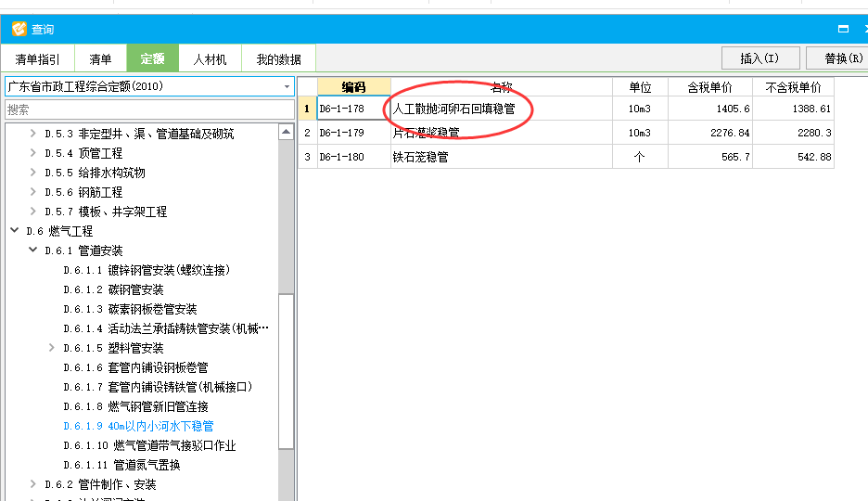Select the 定额 tab
This screenshot has width=868, height=501.
click(x=152, y=58)
